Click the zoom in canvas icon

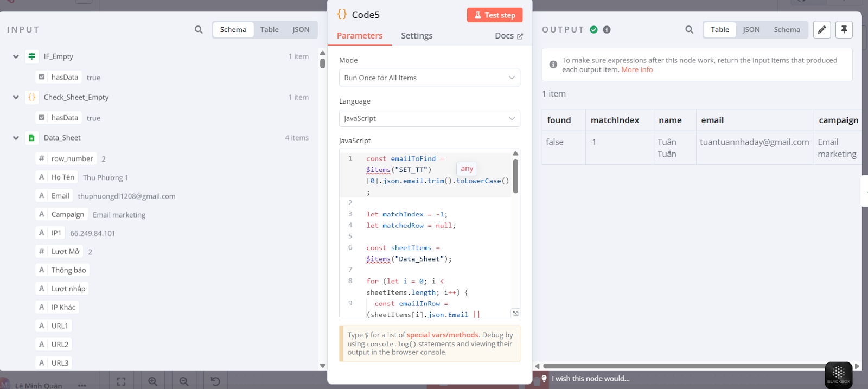point(153,381)
